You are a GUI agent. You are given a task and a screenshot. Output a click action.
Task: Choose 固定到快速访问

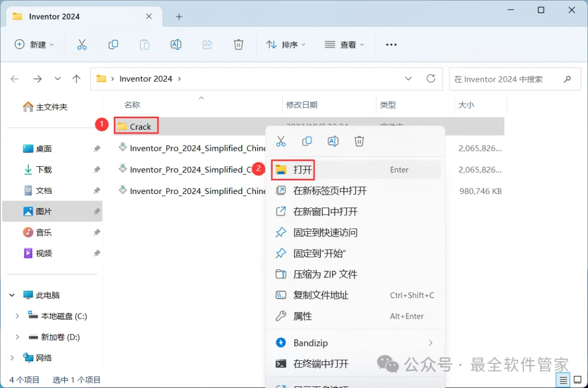(x=356, y=233)
